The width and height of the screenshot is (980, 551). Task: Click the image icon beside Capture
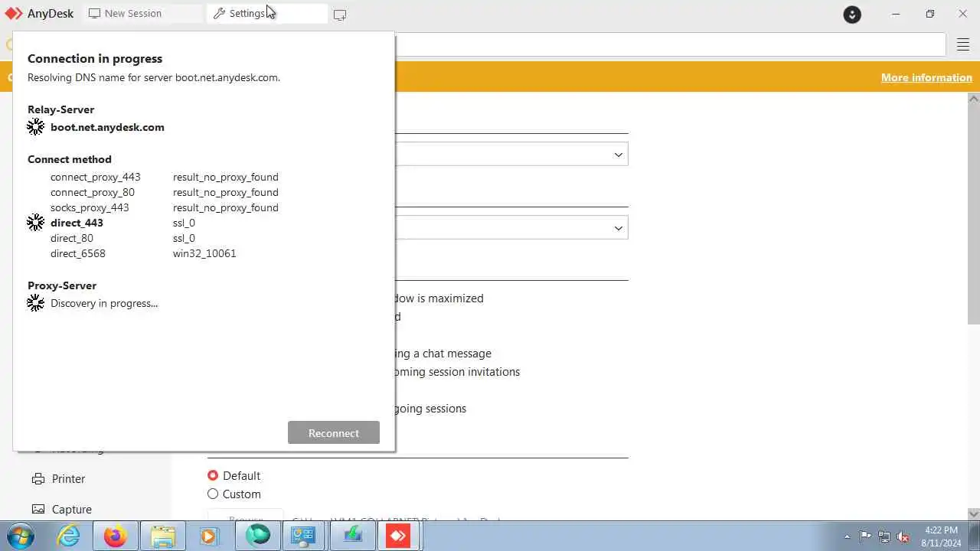tap(38, 510)
